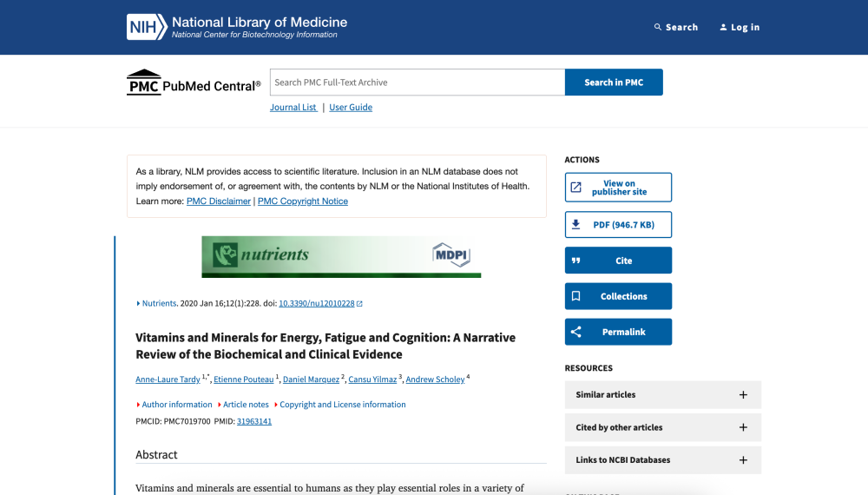Click the Collections button
Screen dimensions: 868x495
tap(618, 296)
